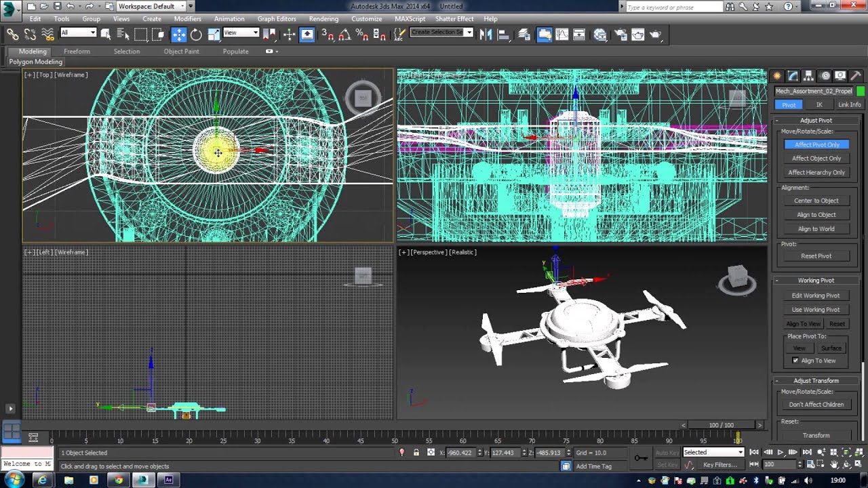Collapse the Working Pivot rollout
The height and width of the screenshot is (488, 868).
(816, 280)
